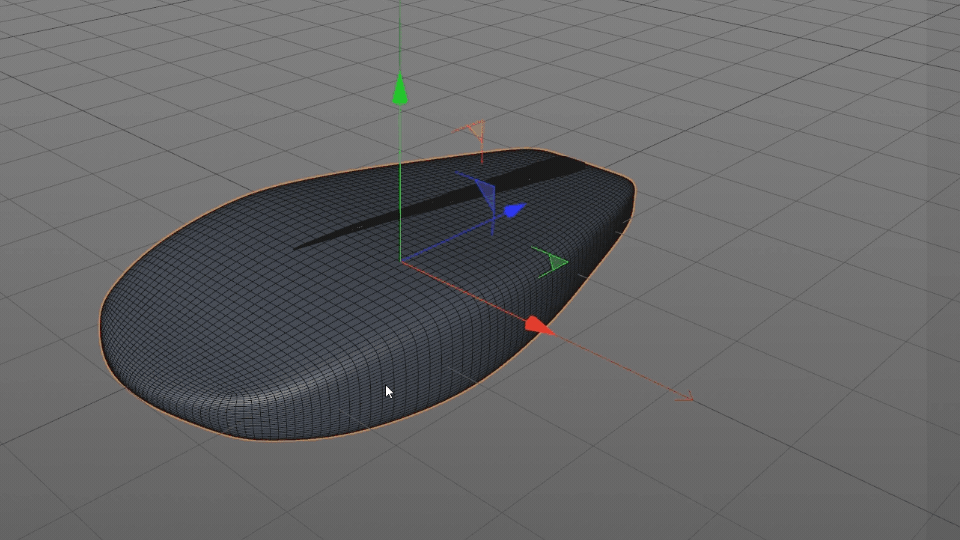Image resolution: width=960 pixels, height=540 pixels.
Task: Click the blue Z-axis arrowhead of the gizmo
Action: 514,211
